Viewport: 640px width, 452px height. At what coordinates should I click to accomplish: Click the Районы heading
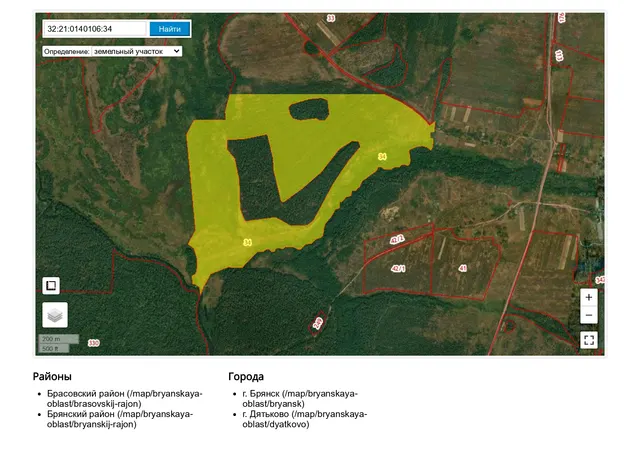click(52, 376)
